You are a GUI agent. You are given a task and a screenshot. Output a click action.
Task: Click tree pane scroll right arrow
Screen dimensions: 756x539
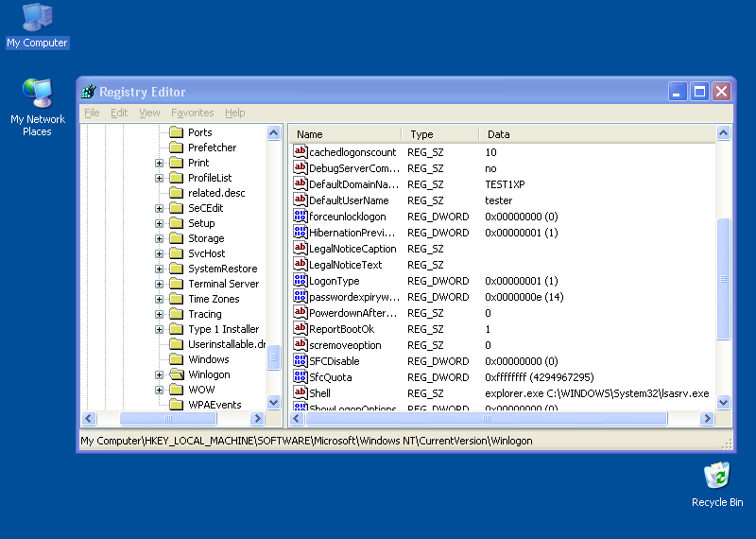click(257, 418)
